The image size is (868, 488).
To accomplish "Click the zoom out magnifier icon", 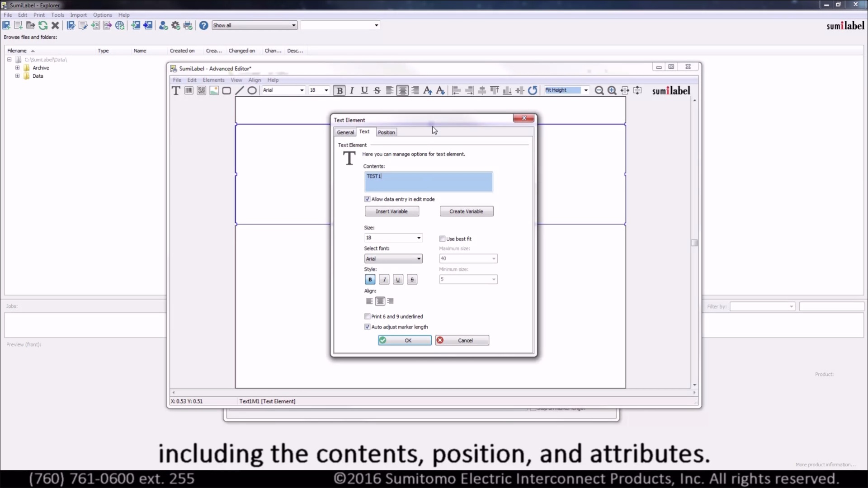I will [x=599, y=90].
